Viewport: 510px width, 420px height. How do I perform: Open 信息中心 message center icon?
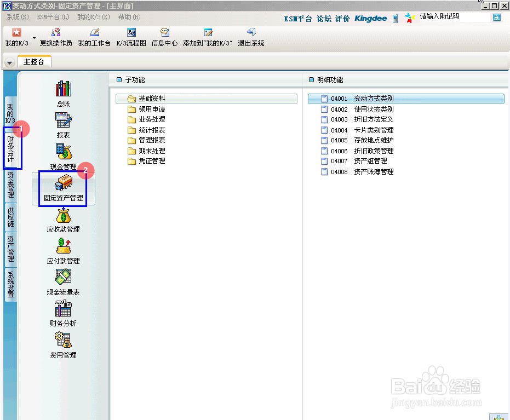[164, 37]
